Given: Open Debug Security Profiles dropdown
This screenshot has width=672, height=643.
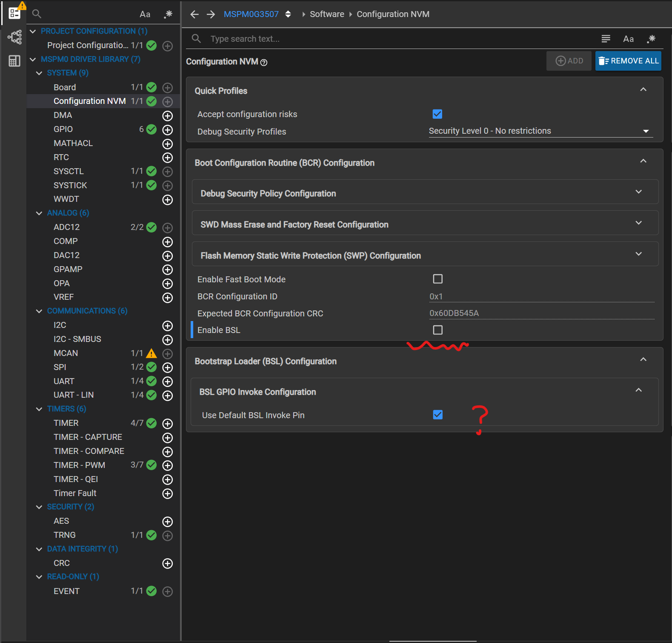Looking at the screenshot, I should click(x=540, y=131).
